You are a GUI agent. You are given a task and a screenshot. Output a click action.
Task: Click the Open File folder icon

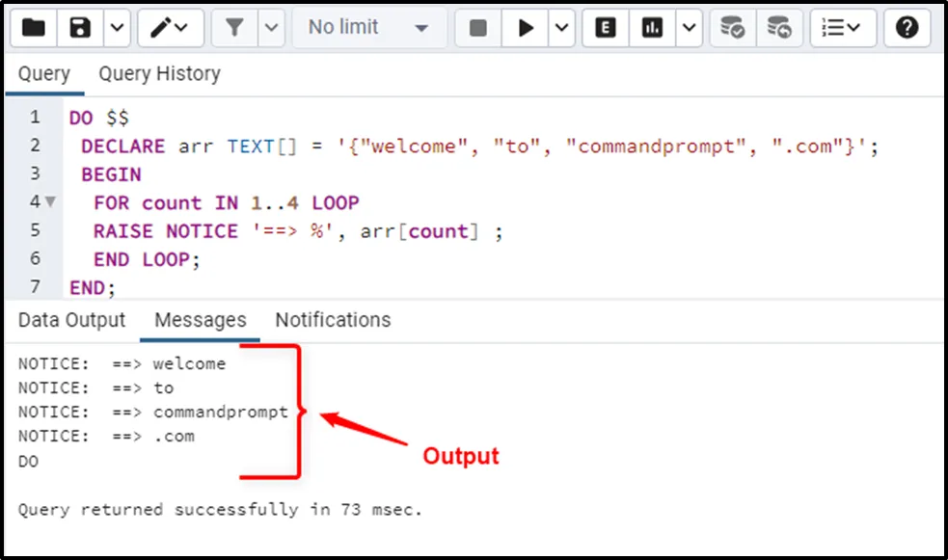coord(34,28)
